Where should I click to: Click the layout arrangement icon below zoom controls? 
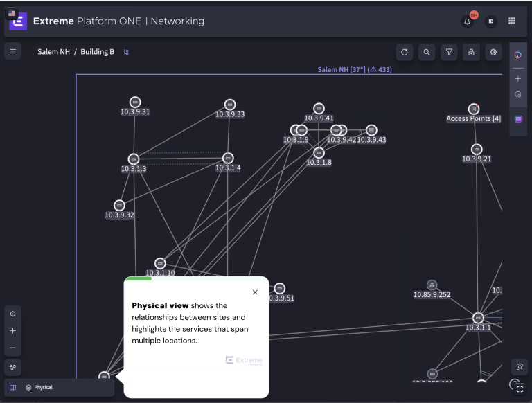pos(13,368)
